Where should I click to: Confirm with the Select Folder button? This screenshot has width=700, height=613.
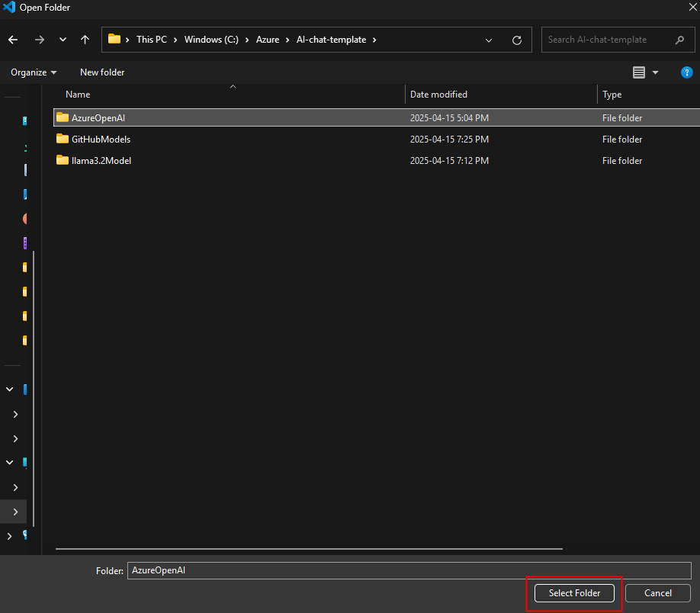574,593
